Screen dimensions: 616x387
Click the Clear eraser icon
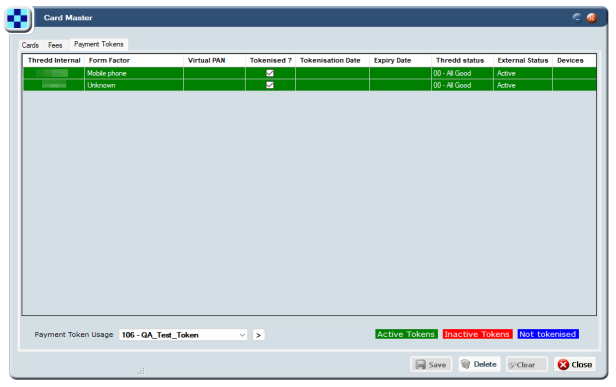pyautogui.click(x=512, y=365)
